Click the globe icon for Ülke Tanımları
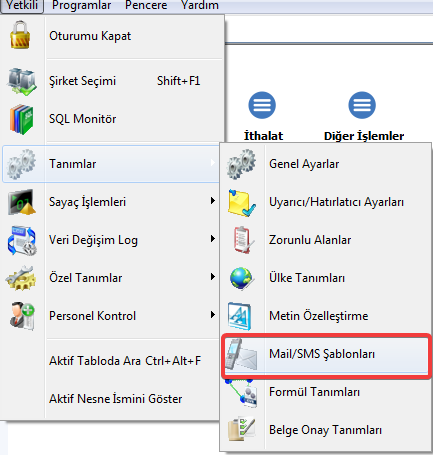Viewport: 433px width, 455px height. tap(241, 278)
